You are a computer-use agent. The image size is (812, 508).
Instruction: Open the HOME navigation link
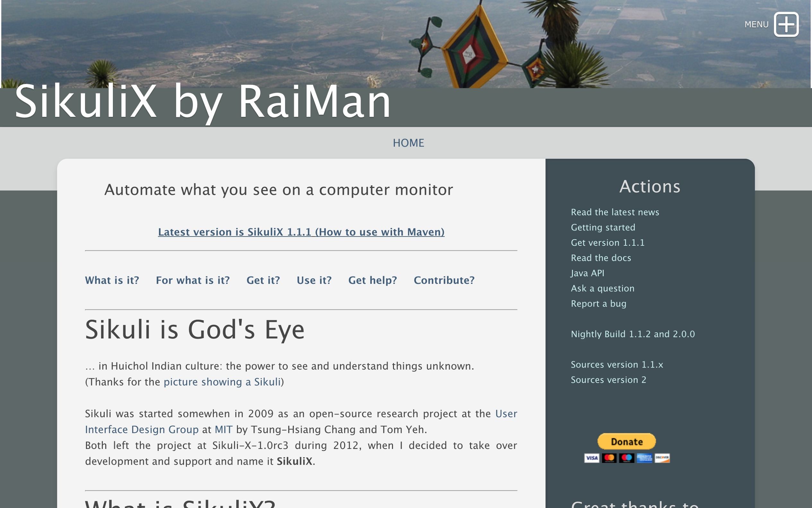pyautogui.click(x=408, y=143)
